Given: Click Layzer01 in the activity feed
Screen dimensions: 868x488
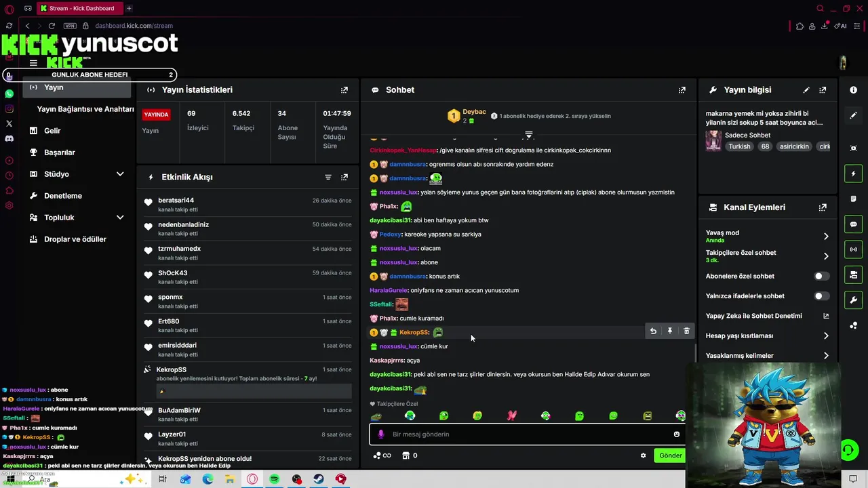Looking at the screenshot, I should [x=172, y=434].
